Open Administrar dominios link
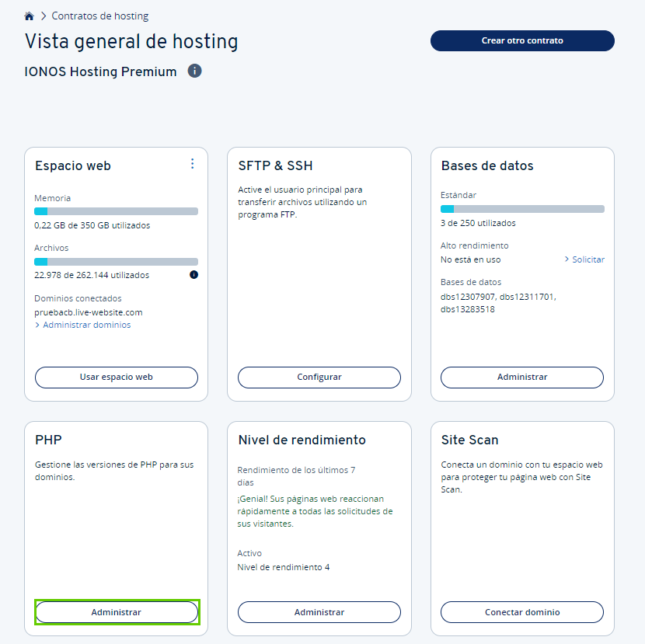Viewport: 645px width, 644px height. tap(87, 325)
